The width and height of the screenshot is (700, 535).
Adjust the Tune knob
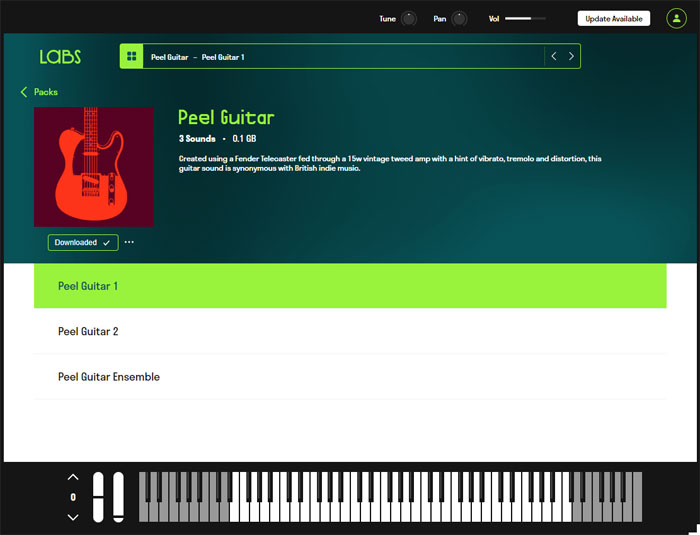point(408,19)
